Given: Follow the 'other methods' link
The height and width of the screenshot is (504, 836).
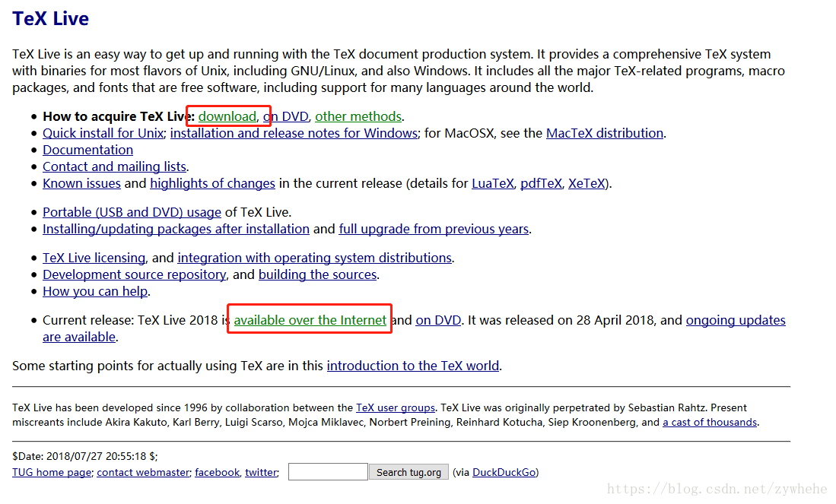Looking at the screenshot, I should tap(358, 116).
